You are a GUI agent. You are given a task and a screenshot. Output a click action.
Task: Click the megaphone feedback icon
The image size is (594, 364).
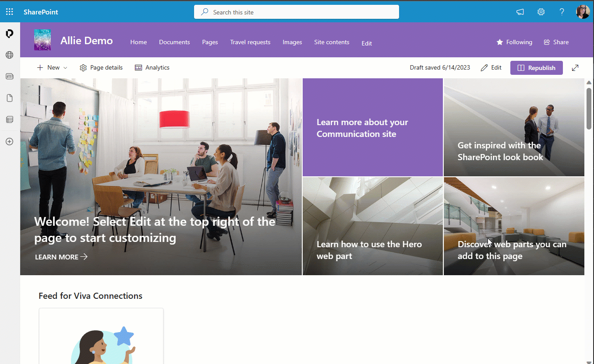520,12
